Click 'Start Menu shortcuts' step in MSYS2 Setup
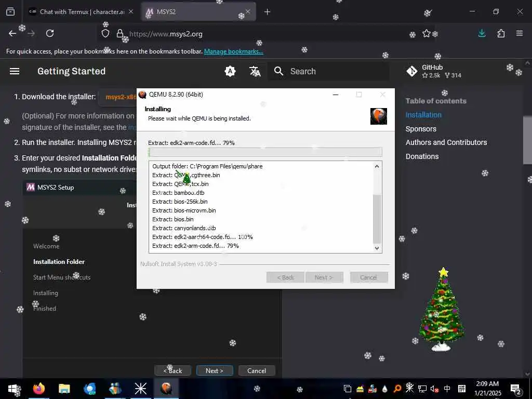 (62, 277)
